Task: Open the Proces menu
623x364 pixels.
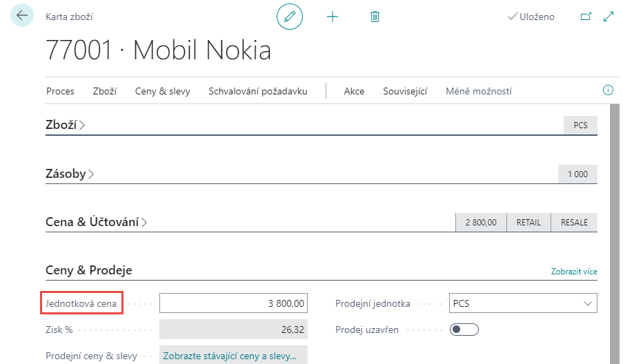Action: pyautogui.click(x=60, y=91)
